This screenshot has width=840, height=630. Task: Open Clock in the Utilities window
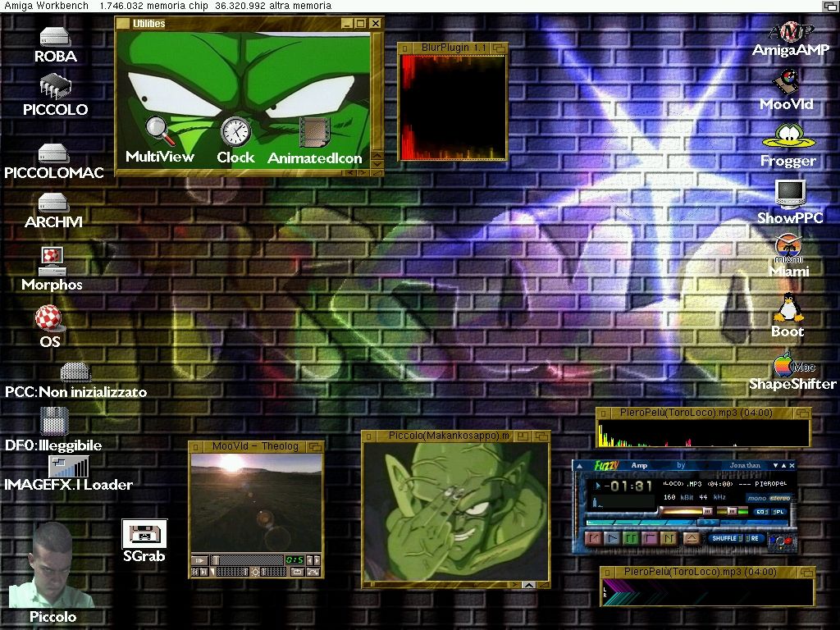(x=235, y=140)
